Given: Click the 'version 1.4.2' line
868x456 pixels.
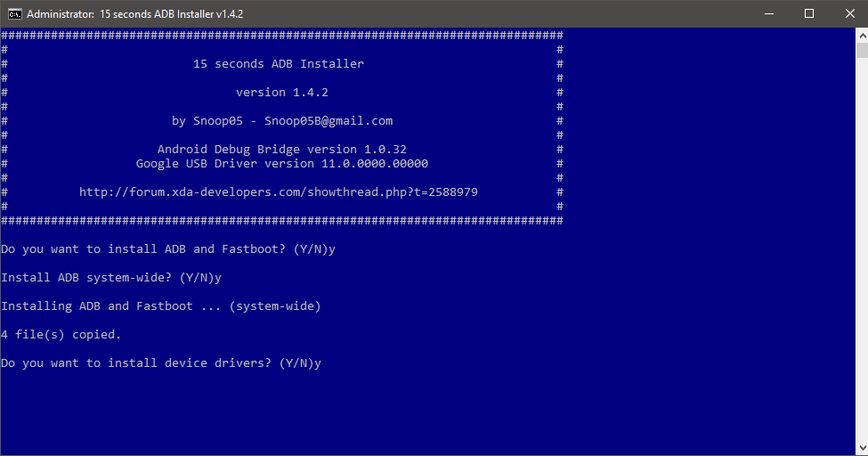Looking at the screenshot, I should (x=282, y=93).
